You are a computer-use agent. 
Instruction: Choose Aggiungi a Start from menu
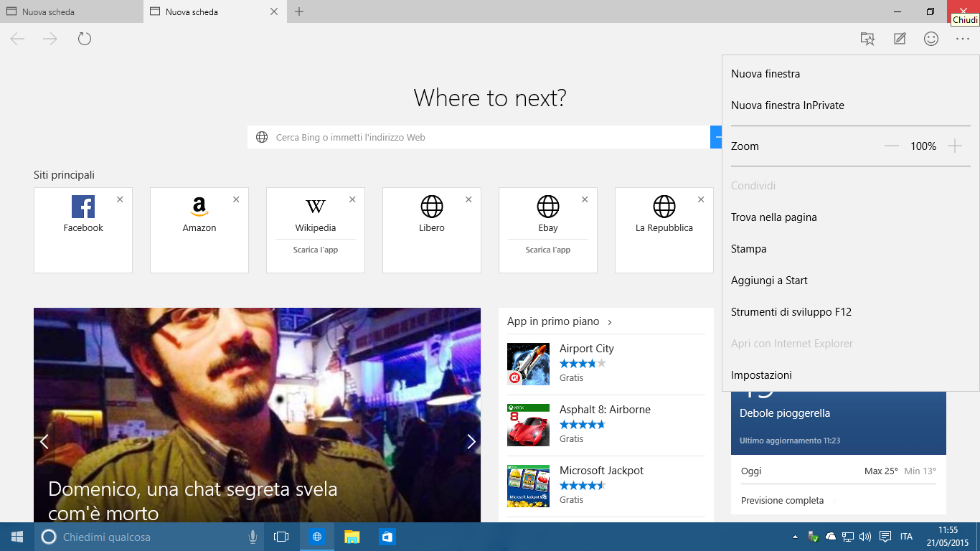[851, 281]
